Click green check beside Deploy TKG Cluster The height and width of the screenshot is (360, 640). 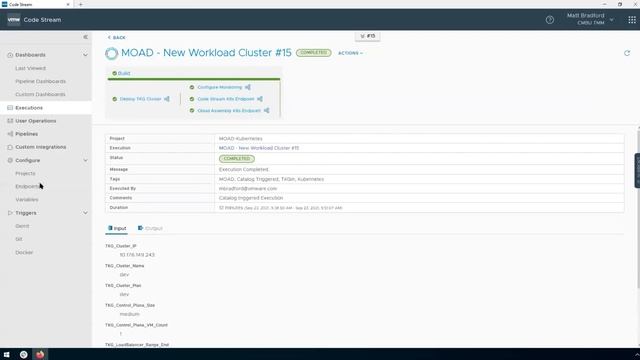coord(115,99)
